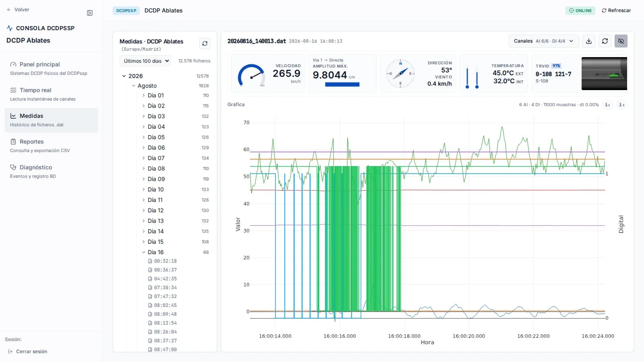This screenshot has width=644, height=362.
Task: Click the TRVID camera thumbnail
Action: click(x=604, y=74)
